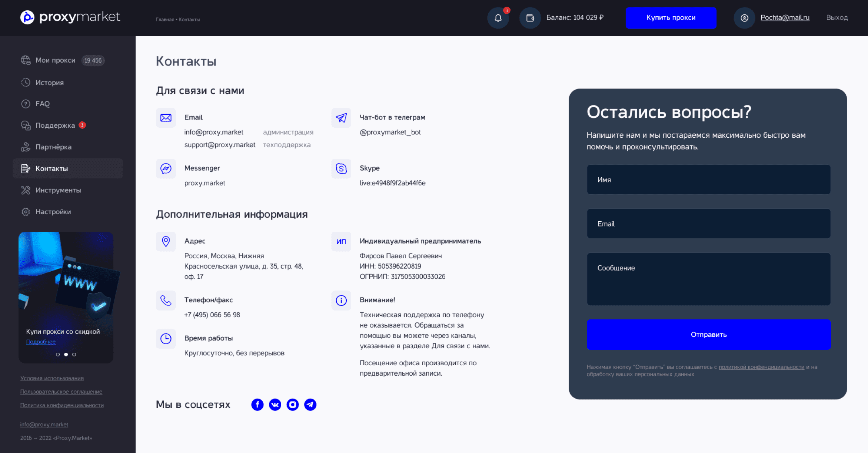Open Настройки in the sidebar
The width and height of the screenshot is (868, 453).
coord(53,212)
